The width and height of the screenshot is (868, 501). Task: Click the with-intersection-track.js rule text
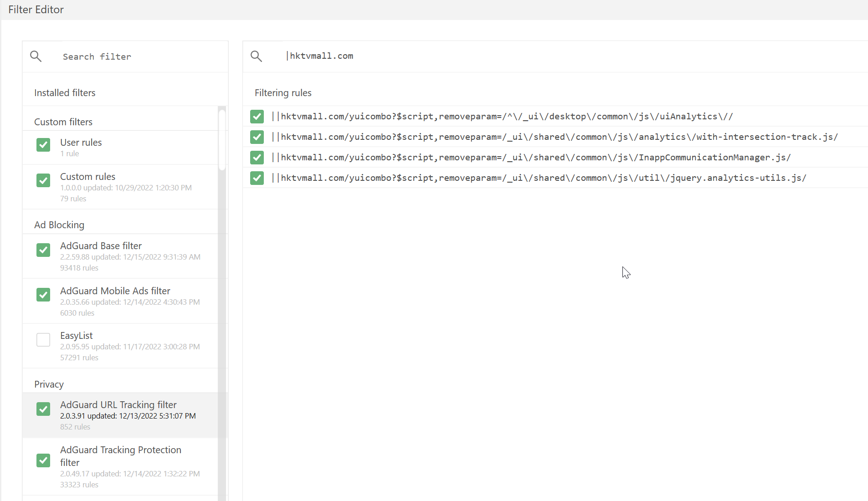point(555,137)
